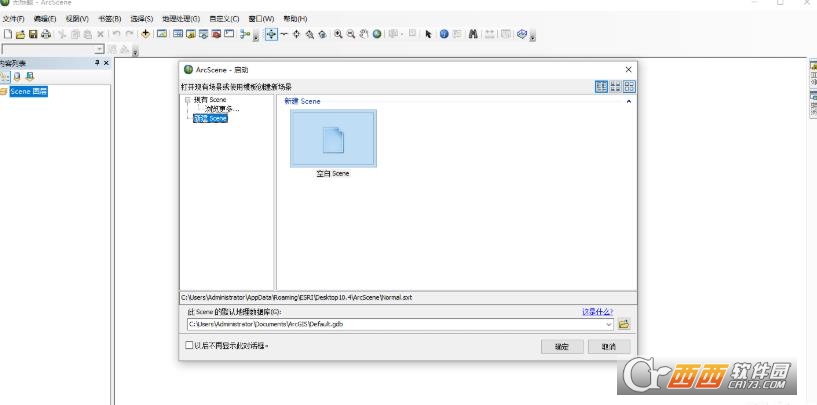Viewport: 817px width, 405px height.
Task: Select the Zoom In magnifier tool
Action: 338,34
